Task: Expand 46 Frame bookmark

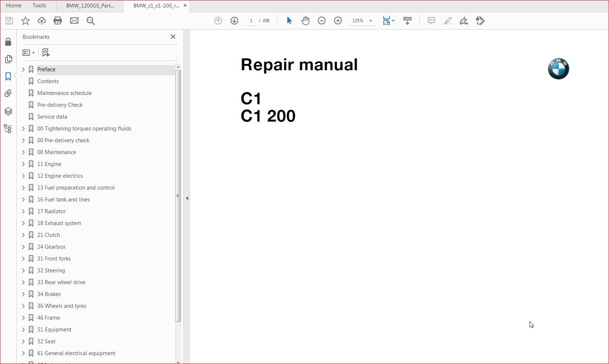Action: point(23,318)
